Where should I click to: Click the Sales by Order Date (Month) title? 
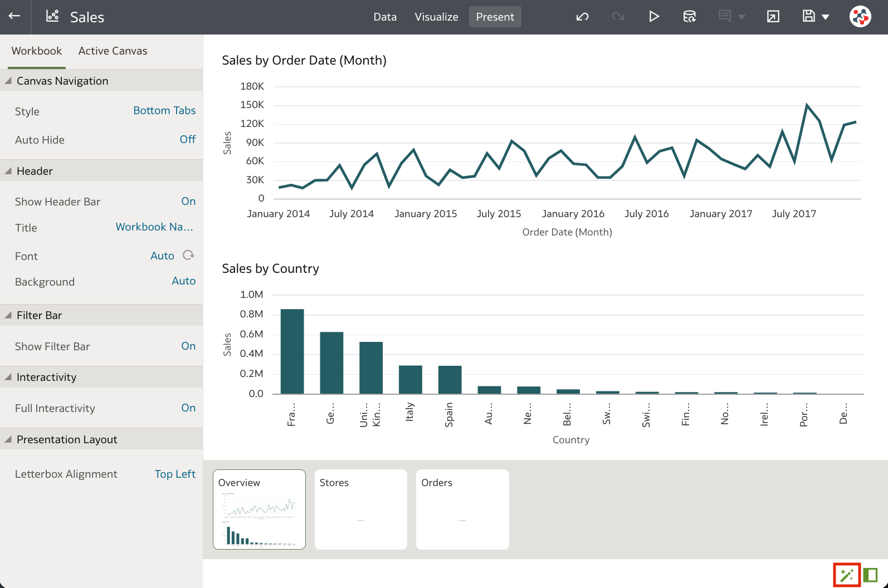click(304, 60)
